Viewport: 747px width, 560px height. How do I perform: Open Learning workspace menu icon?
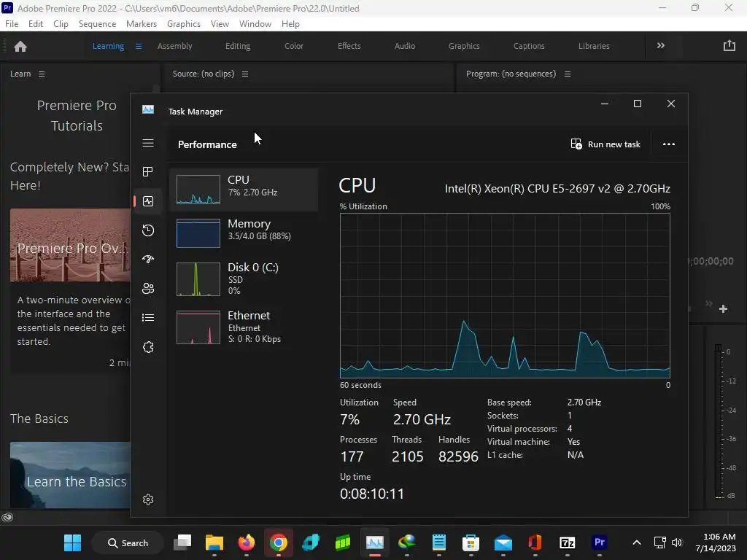(138, 46)
